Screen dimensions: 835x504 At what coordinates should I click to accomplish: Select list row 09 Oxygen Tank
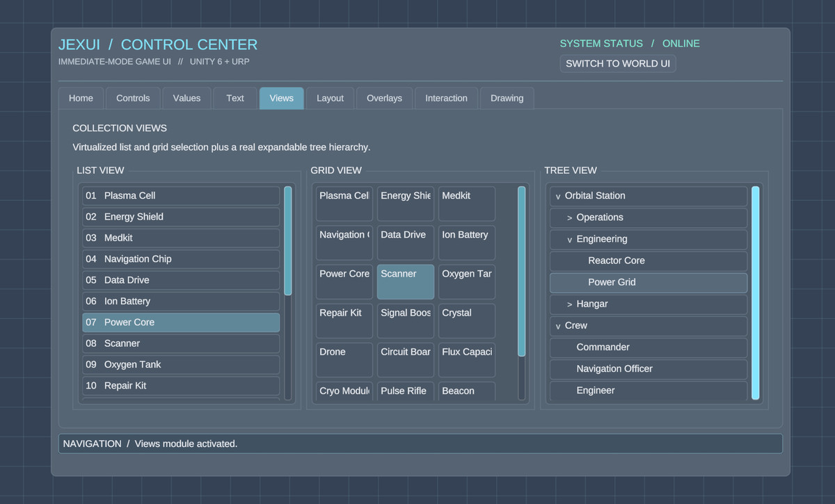[x=181, y=364]
